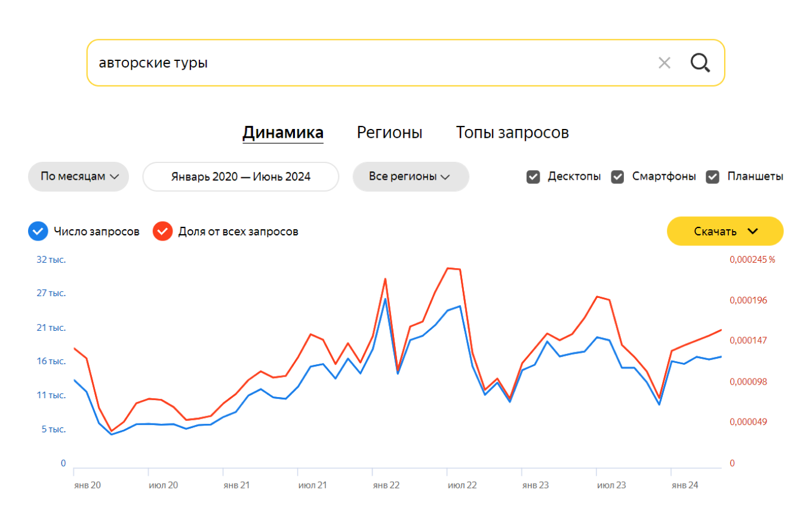
Task: Open the yellow Скачать download button
Action: coord(725,231)
